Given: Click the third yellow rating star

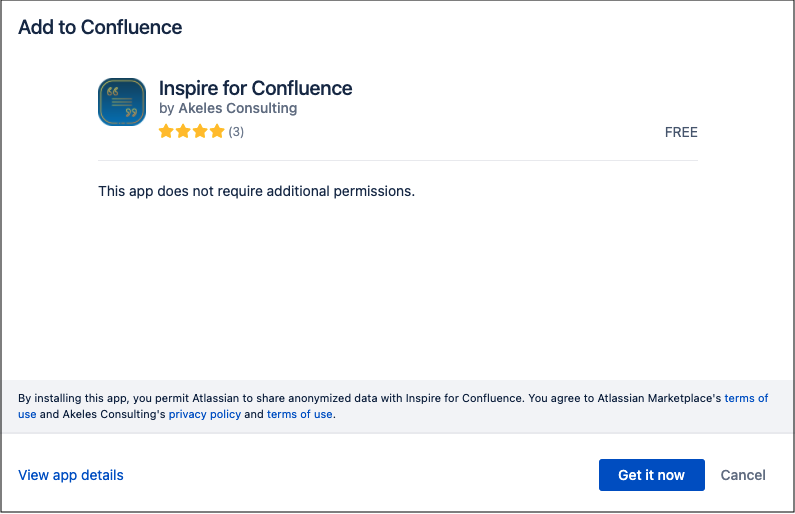Looking at the screenshot, I should [x=200, y=132].
